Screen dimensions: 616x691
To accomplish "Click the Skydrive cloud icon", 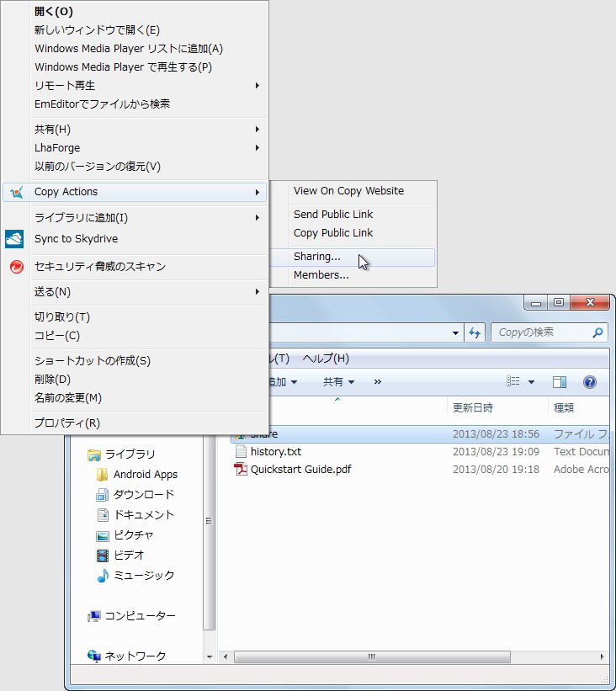I will pos(14,239).
